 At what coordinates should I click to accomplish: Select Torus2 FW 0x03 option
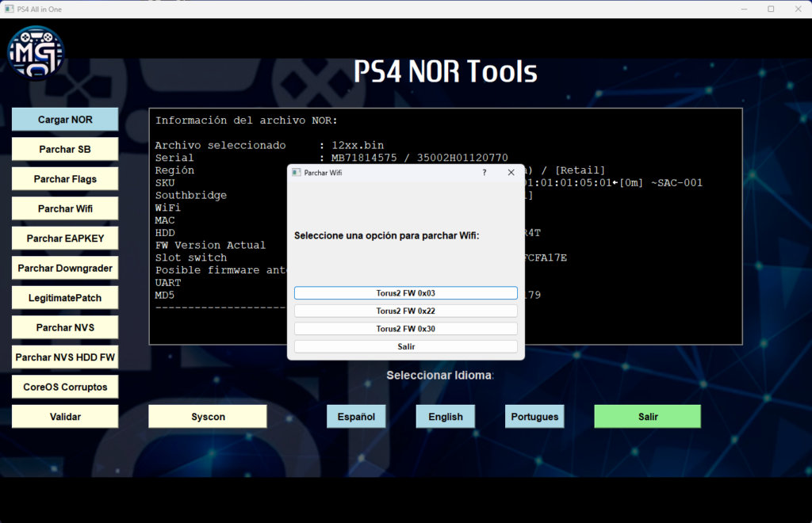(x=405, y=293)
